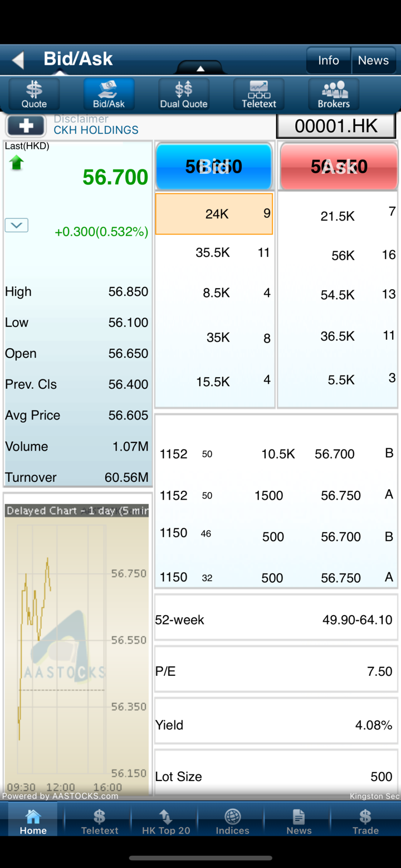Go to the Home tab
The height and width of the screenshot is (868, 401).
click(33, 821)
